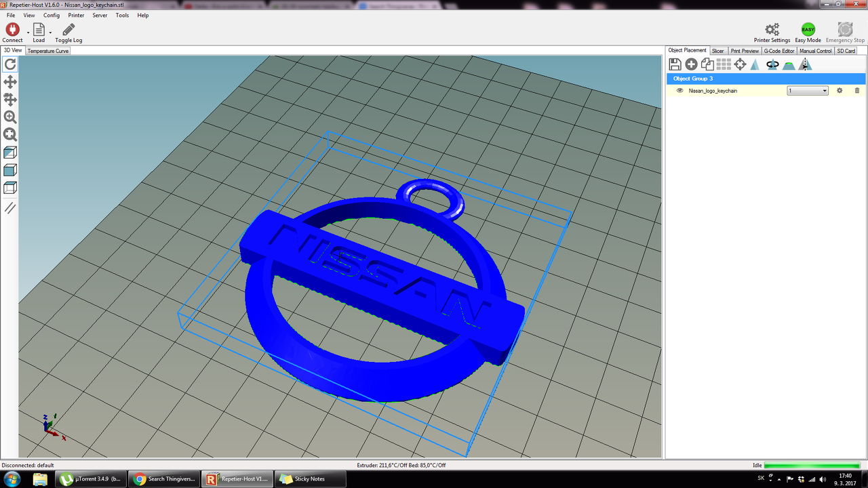Open the Printer menu
This screenshot has width=868, height=488.
[76, 15]
